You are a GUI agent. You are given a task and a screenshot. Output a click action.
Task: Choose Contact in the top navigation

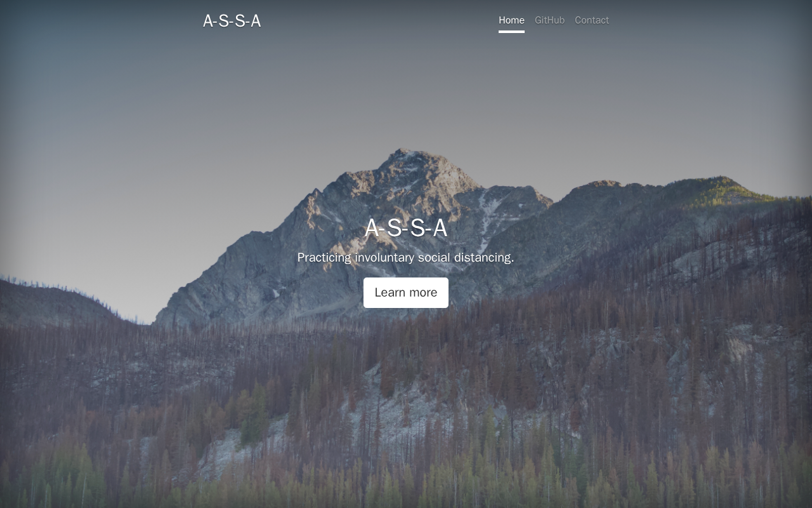coord(592,20)
